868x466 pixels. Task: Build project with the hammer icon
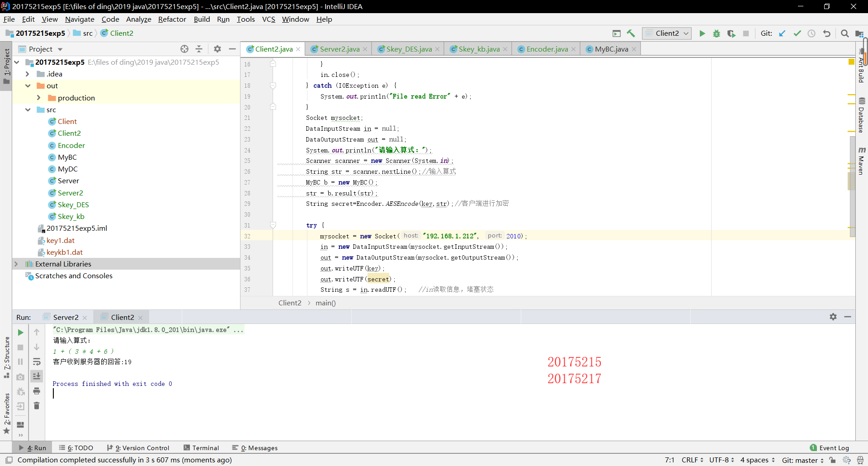[631, 33]
